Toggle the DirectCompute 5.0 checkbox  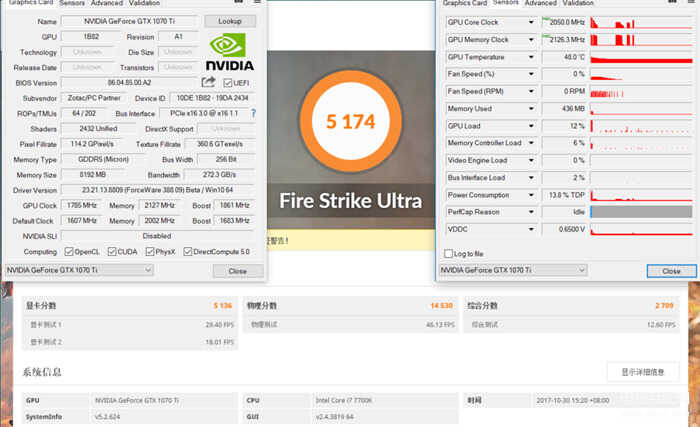188,252
